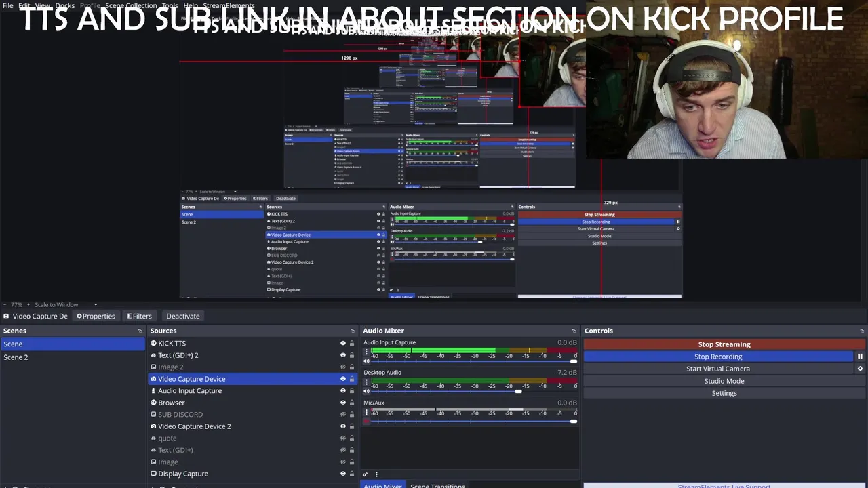
Task: Click the Stop Streaming button
Action: point(724,344)
